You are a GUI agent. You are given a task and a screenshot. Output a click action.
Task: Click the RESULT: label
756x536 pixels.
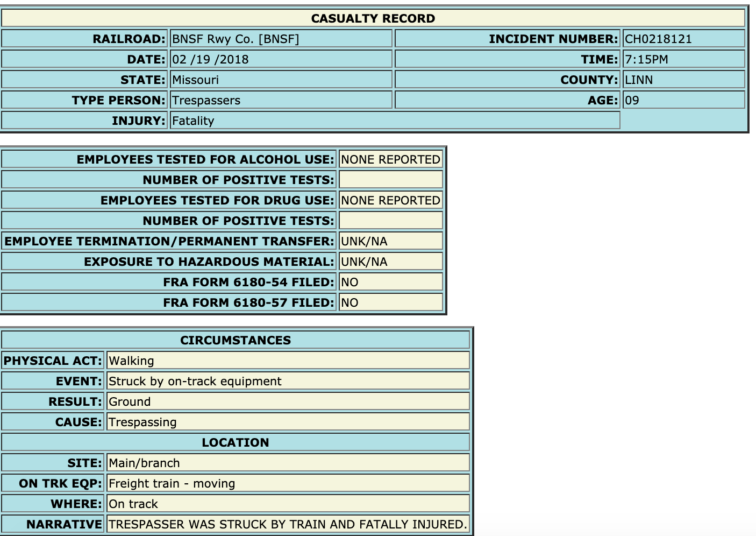coord(75,401)
